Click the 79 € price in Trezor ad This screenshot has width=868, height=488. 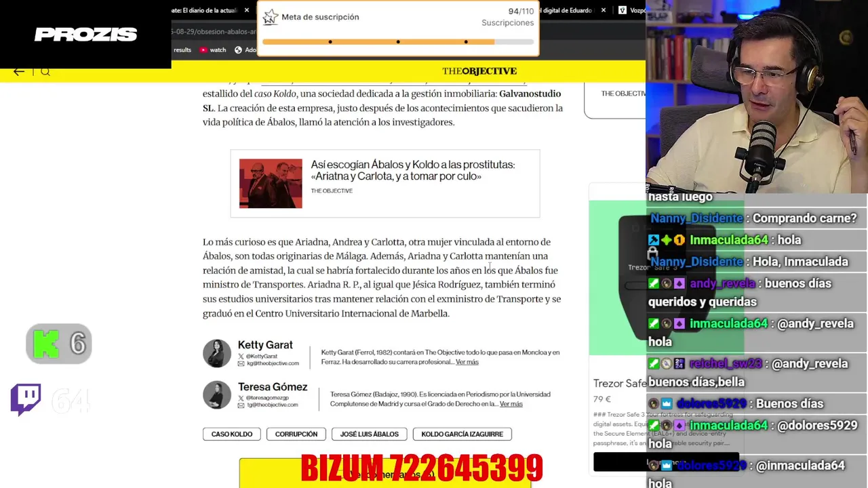[602, 399]
